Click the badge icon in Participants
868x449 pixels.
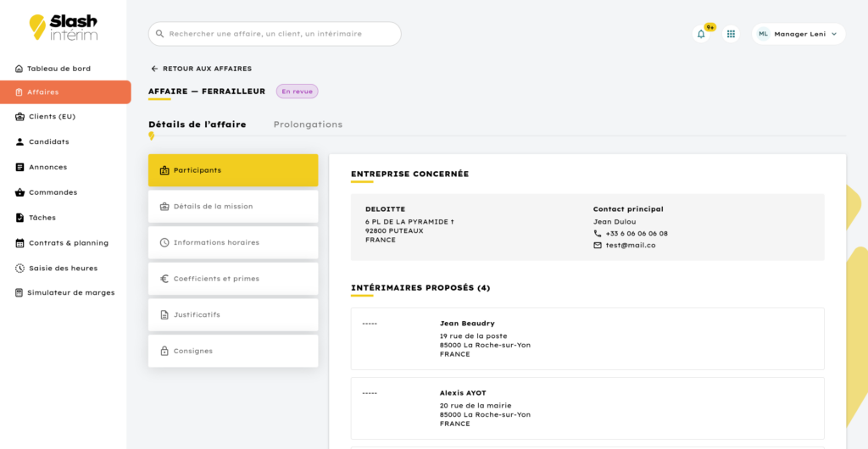tap(164, 170)
